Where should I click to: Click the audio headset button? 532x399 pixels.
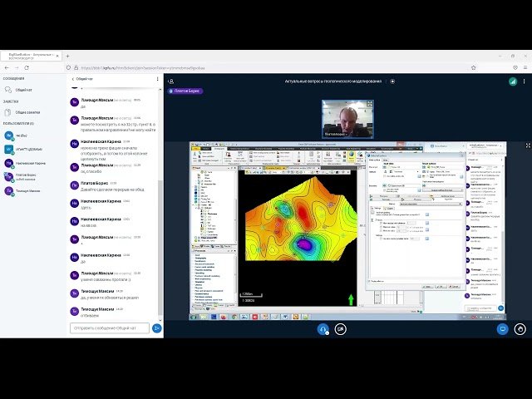point(323,328)
